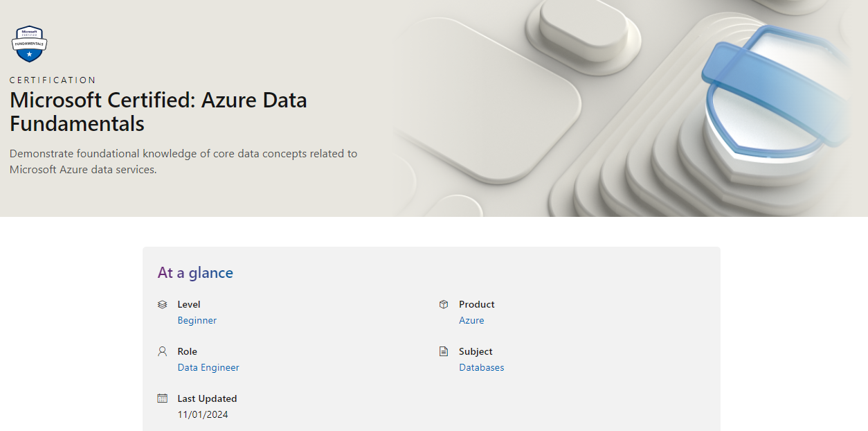Viewport: 868px width, 431px height.
Task: Click the 'Role' field label
Action: click(x=188, y=351)
